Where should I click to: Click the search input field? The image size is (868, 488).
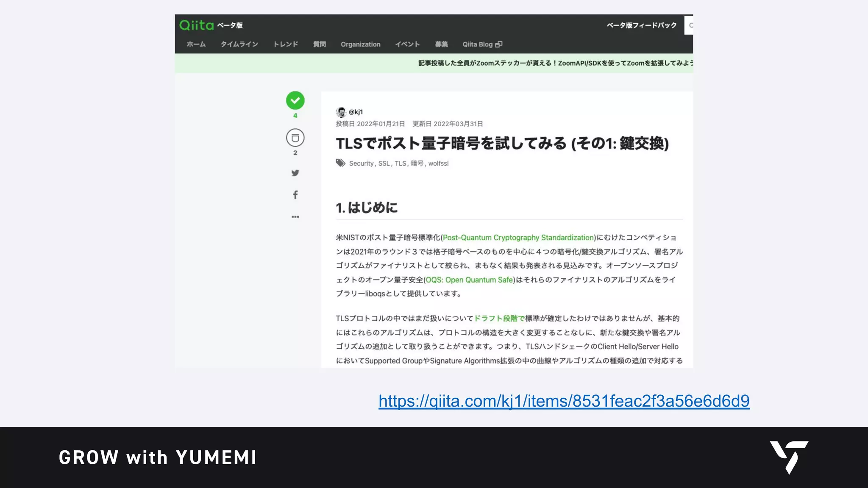coord(689,25)
